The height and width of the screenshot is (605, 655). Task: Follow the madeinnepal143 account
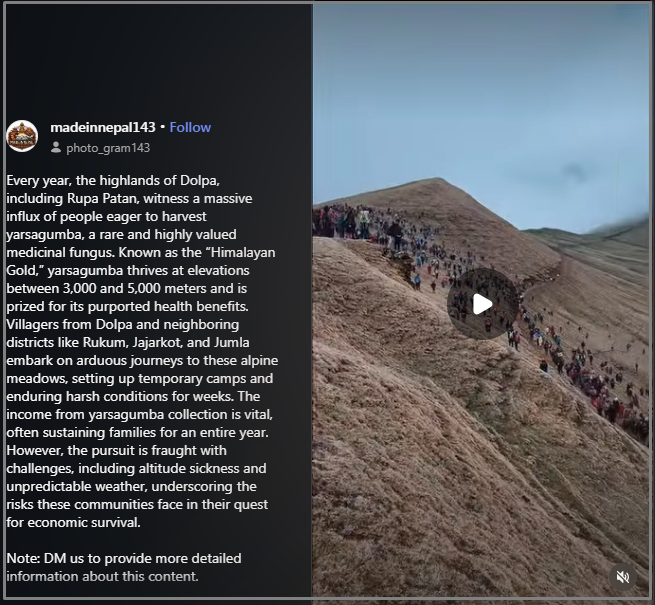coord(190,127)
